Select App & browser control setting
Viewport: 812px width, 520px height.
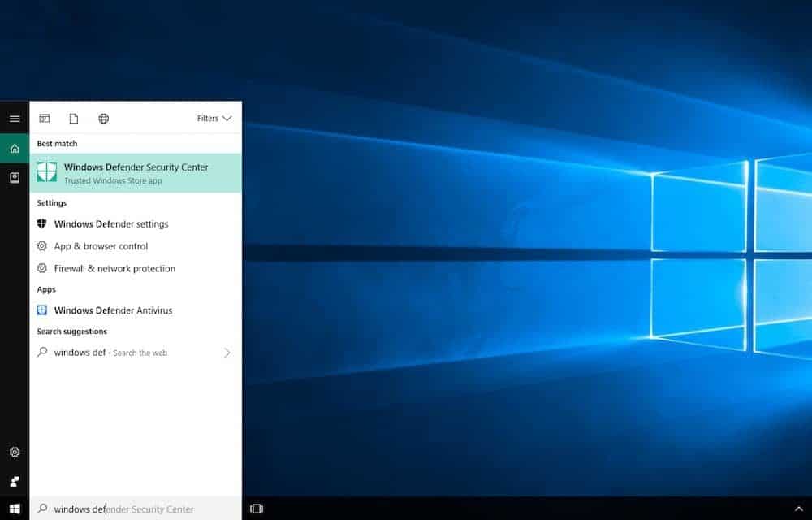coord(101,246)
